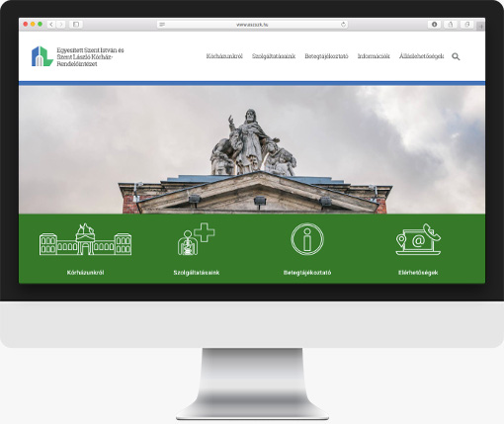
Task: Open the Szolgáltatásaink navigation menu item
Action: click(274, 56)
